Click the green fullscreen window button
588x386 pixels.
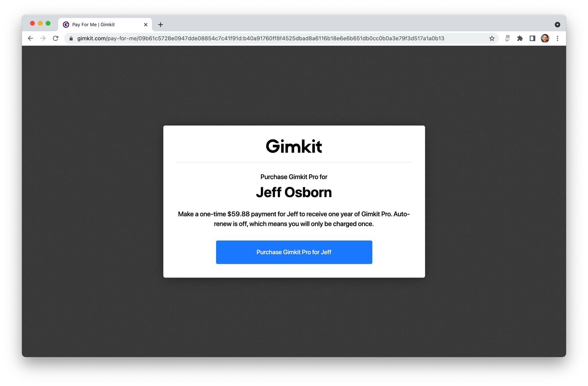[x=48, y=24]
